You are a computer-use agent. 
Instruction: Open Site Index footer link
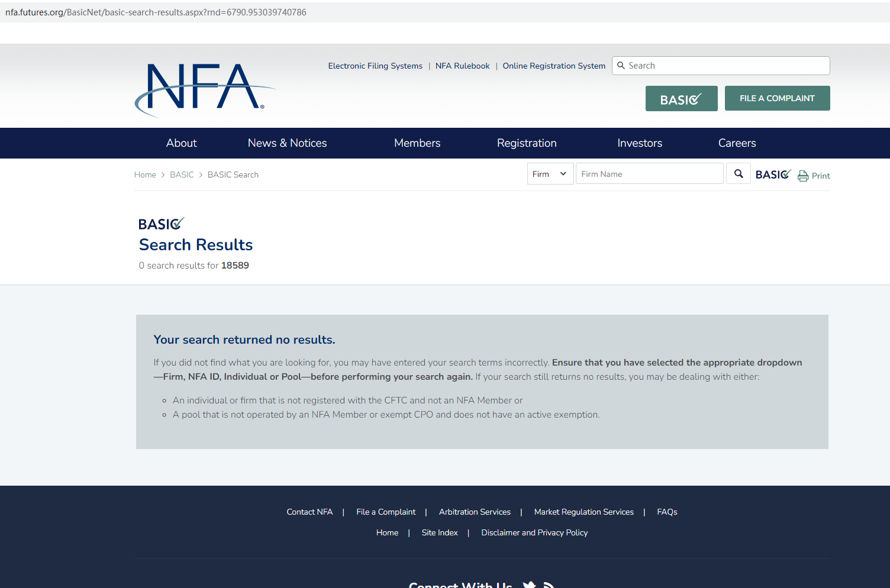[x=440, y=532]
